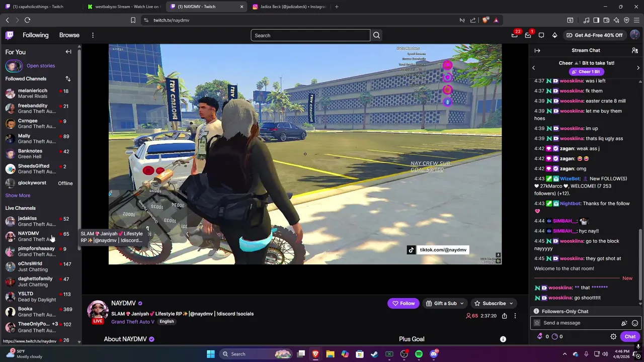The image size is (644, 362).
Task: Switch to westbabyzo Stream browser tab
Action: point(123,7)
